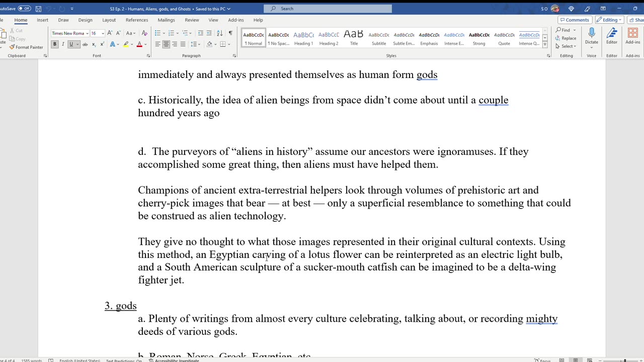Expand Underline style dropdown arrow
Screen dimensions: 644x362
tap(77, 44)
